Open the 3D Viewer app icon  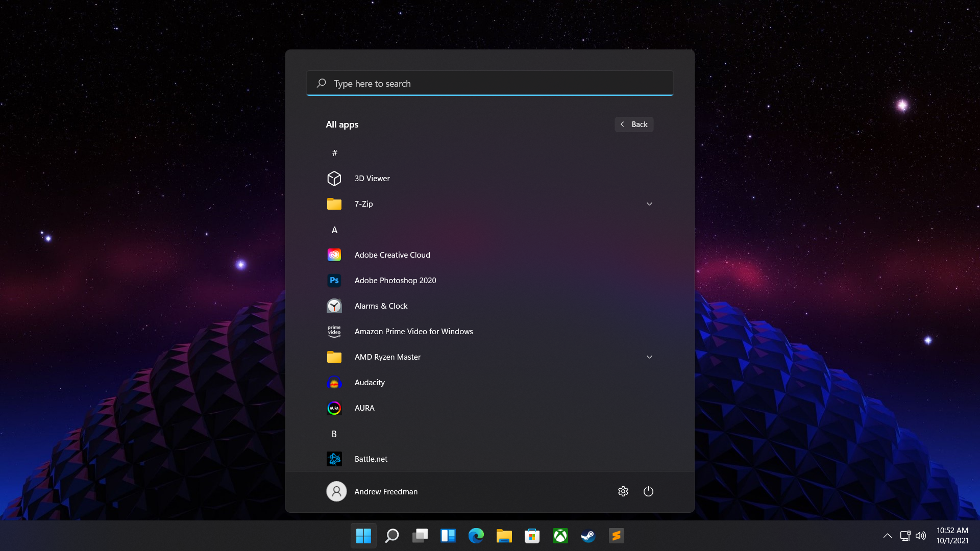click(x=334, y=179)
